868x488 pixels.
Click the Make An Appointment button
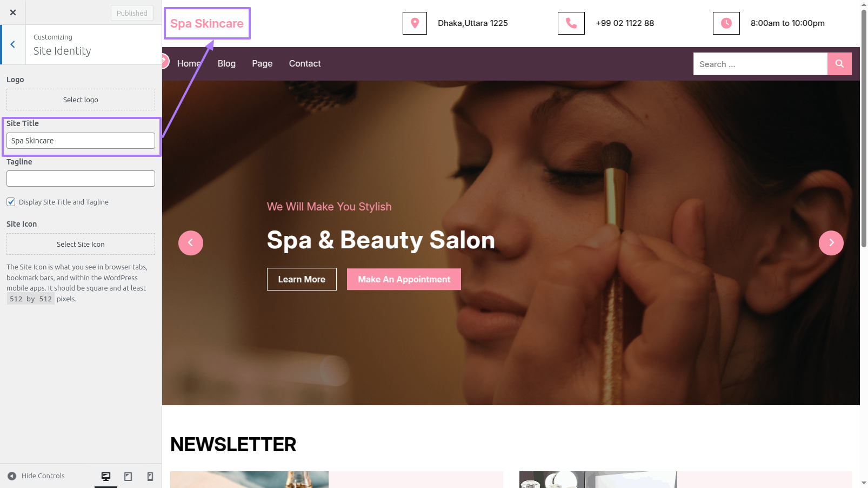pyautogui.click(x=404, y=279)
